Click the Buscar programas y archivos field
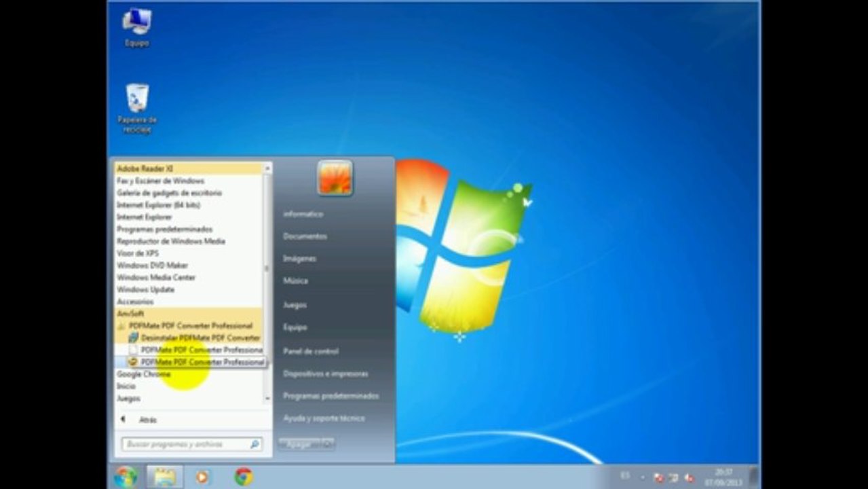Screen dimensions: 868x489 [x=191, y=444]
